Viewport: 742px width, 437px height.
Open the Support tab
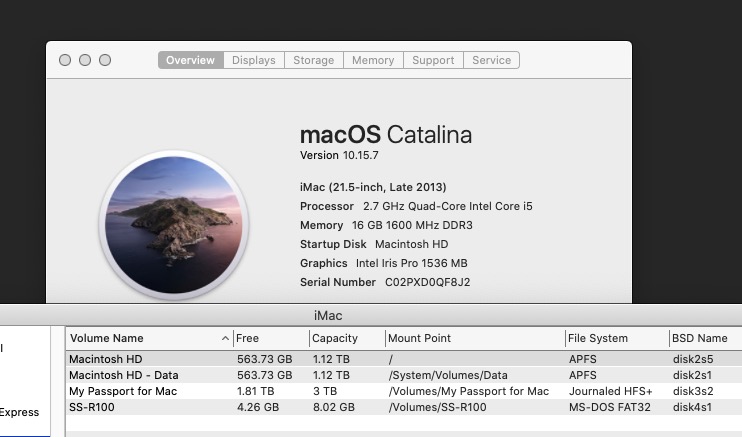[433, 60]
